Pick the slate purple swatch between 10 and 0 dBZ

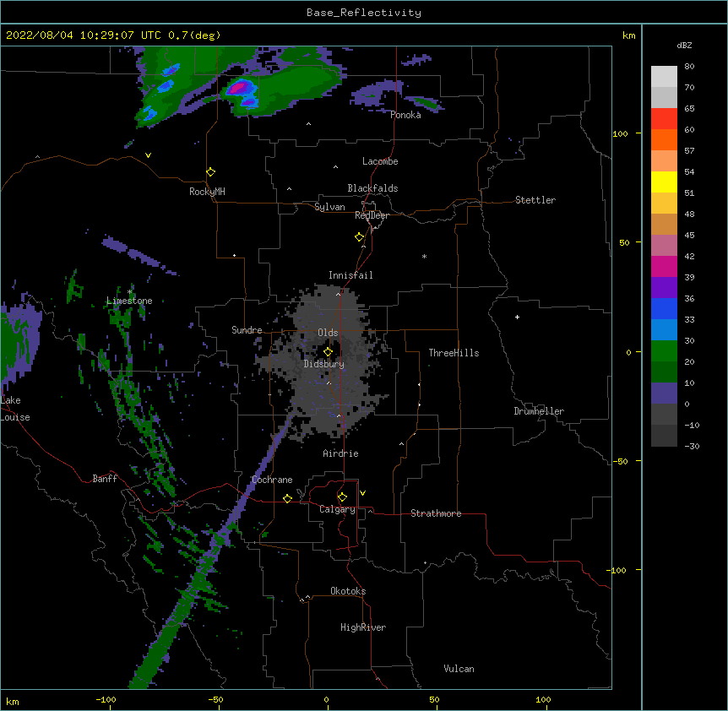tap(664, 393)
